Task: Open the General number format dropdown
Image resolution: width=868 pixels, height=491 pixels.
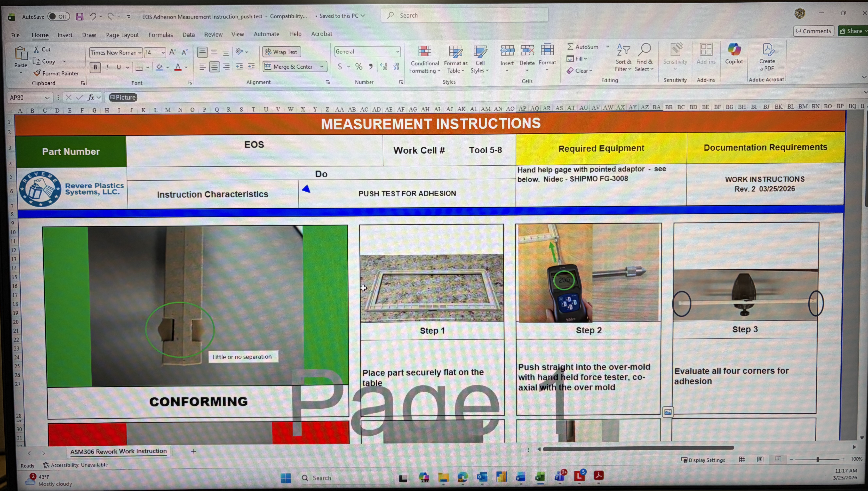Action: (398, 52)
